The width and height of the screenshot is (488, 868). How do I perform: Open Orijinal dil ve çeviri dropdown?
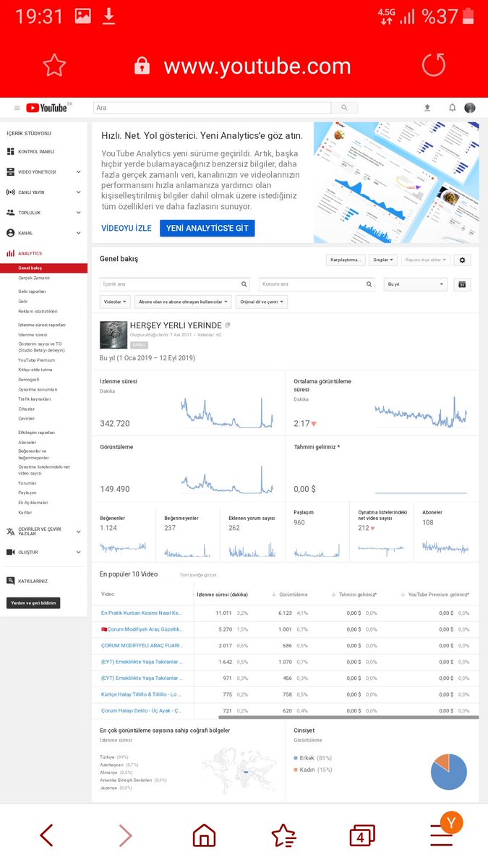(x=261, y=302)
